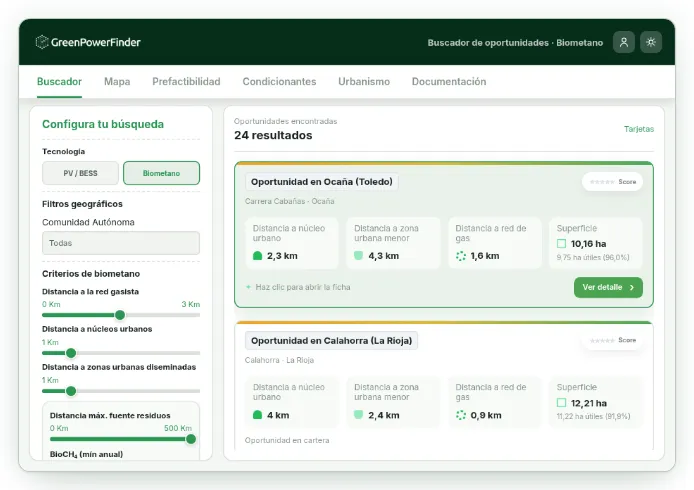Click the 'Filtros geográficos' section label
Screen dimensions: 694x490
click(82, 204)
